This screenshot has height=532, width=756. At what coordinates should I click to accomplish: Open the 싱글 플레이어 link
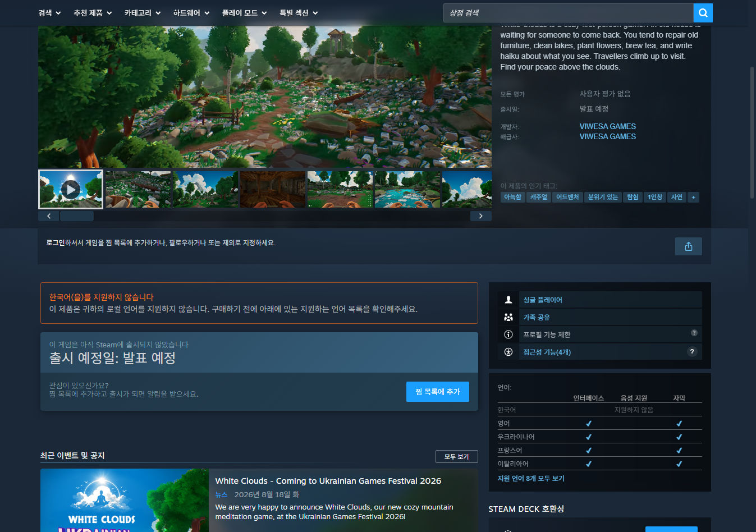coord(543,300)
